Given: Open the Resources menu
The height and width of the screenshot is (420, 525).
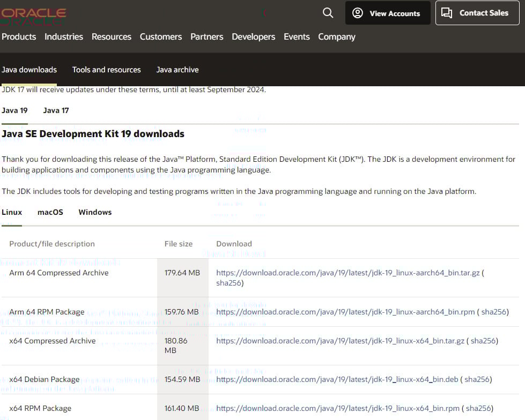Looking at the screenshot, I should coord(112,37).
